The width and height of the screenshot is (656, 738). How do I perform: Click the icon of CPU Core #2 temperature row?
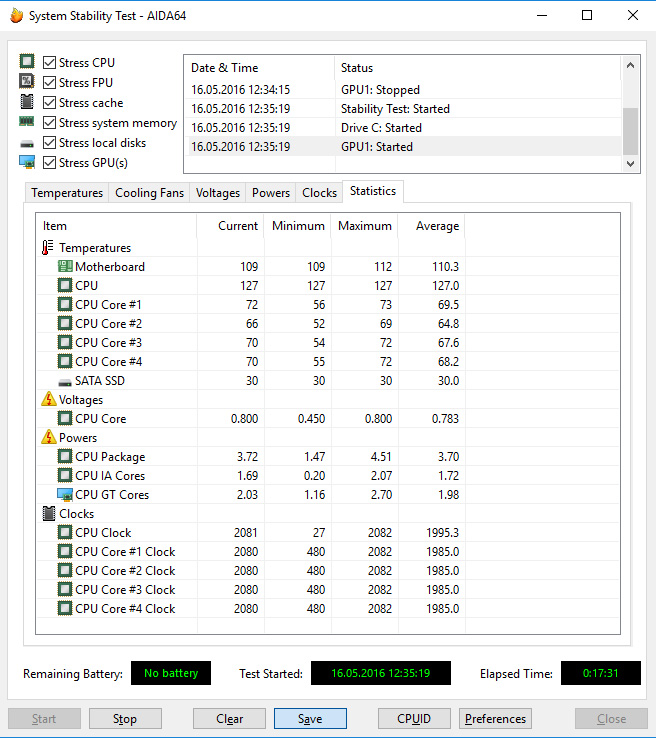pyautogui.click(x=65, y=323)
